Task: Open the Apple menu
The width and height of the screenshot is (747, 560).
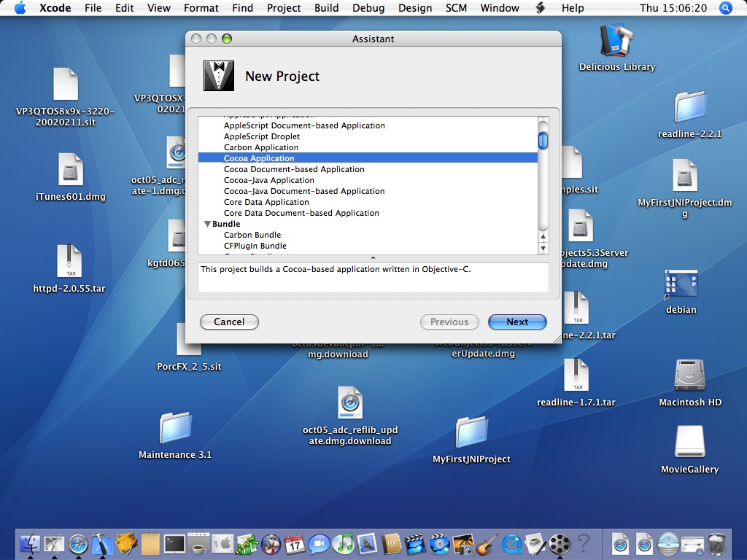Action: click(x=20, y=8)
